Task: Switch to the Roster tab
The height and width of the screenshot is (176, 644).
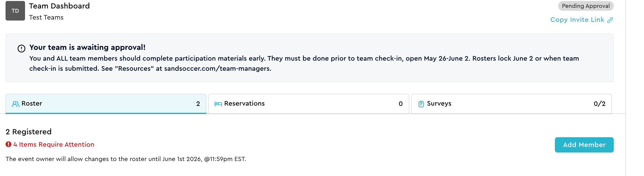Action: (x=106, y=104)
